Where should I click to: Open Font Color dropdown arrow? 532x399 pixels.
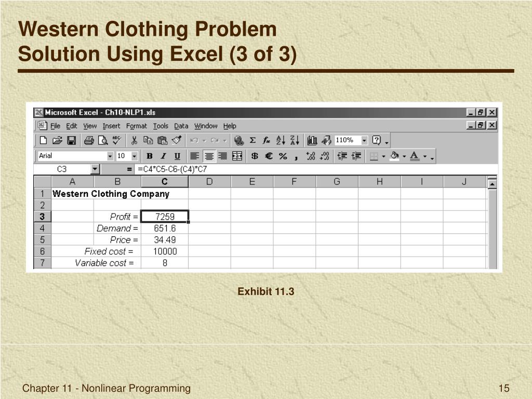425,156
